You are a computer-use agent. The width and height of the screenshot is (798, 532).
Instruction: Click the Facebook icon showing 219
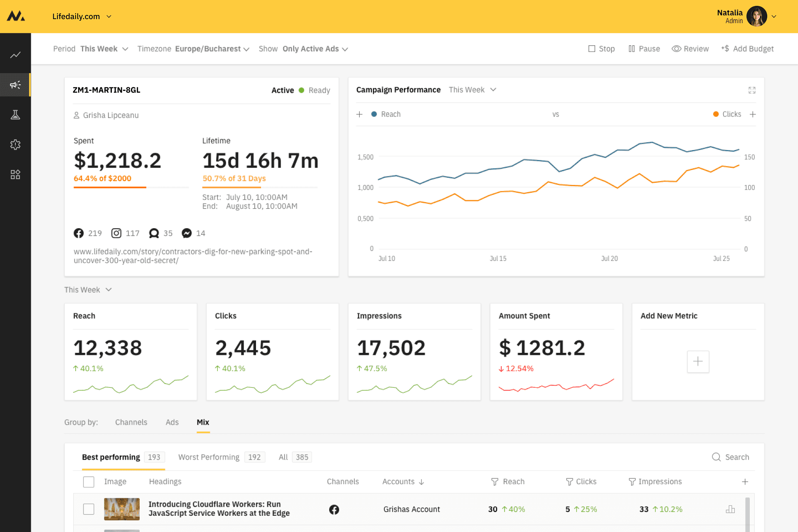coord(79,233)
